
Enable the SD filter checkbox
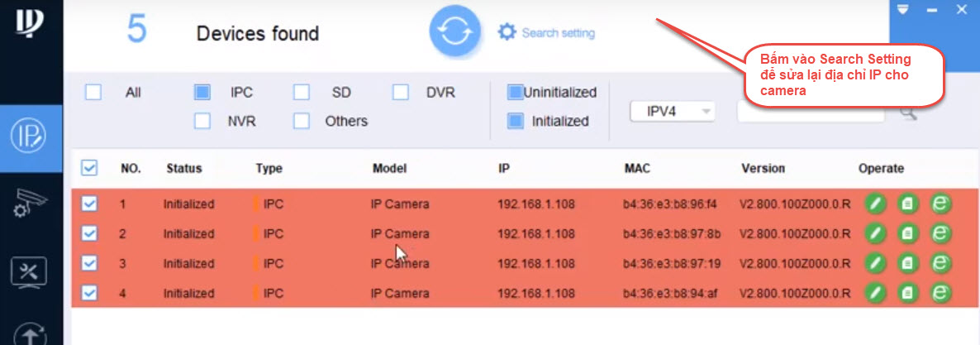pyautogui.click(x=302, y=93)
